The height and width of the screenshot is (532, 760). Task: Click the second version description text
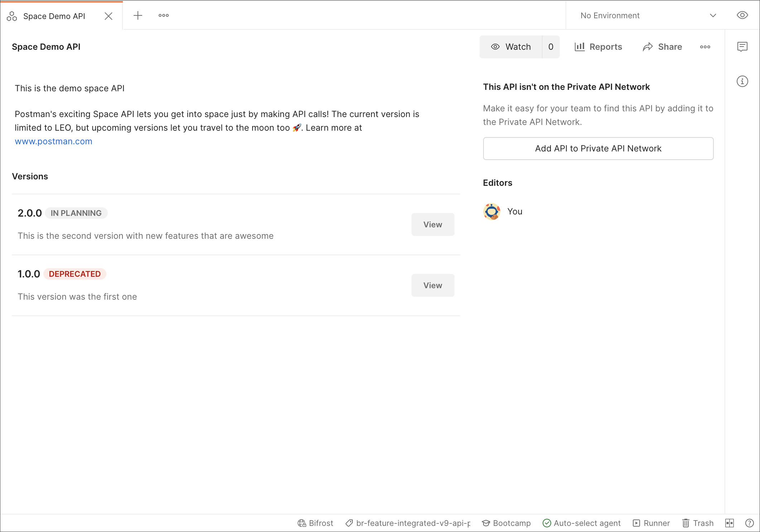(x=146, y=236)
